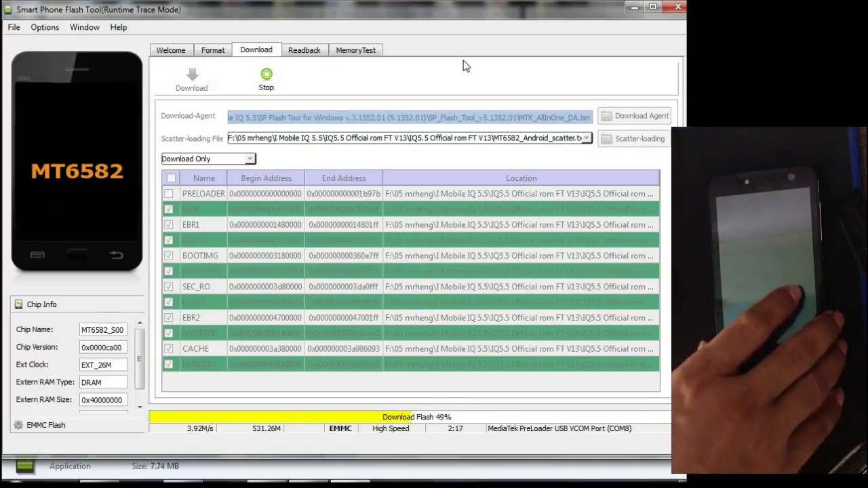Click the 531.26M status bar value

pyautogui.click(x=267, y=428)
